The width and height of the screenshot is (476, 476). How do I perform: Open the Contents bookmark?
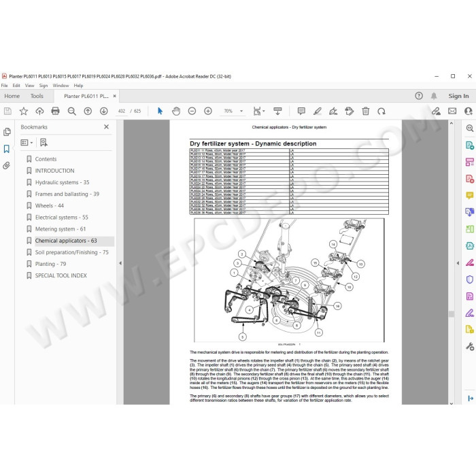(46, 159)
